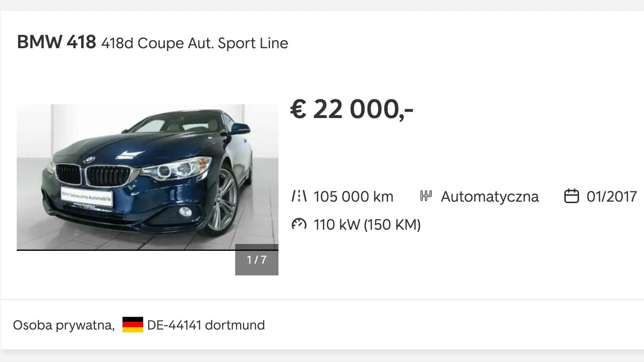The width and height of the screenshot is (644, 362).
Task: Click the 418d Coupe Aut. Sport Line subtitle
Action: [x=194, y=43]
